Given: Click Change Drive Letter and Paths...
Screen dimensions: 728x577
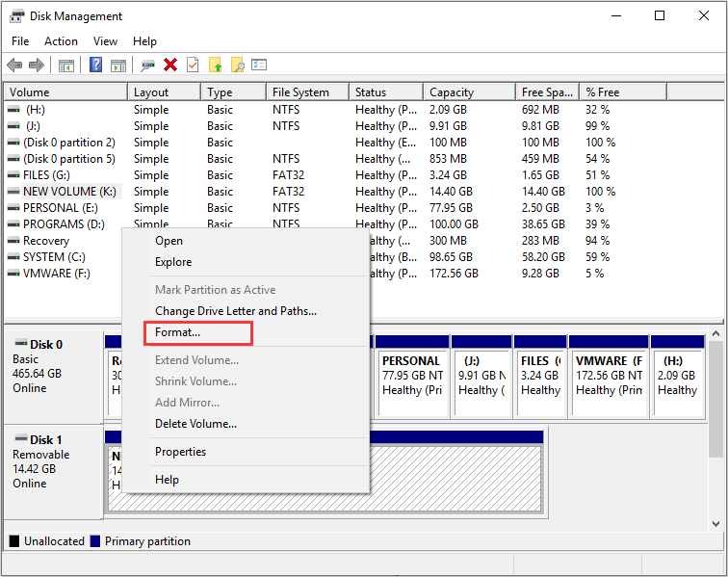Looking at the screenshot, I should 236,311.
